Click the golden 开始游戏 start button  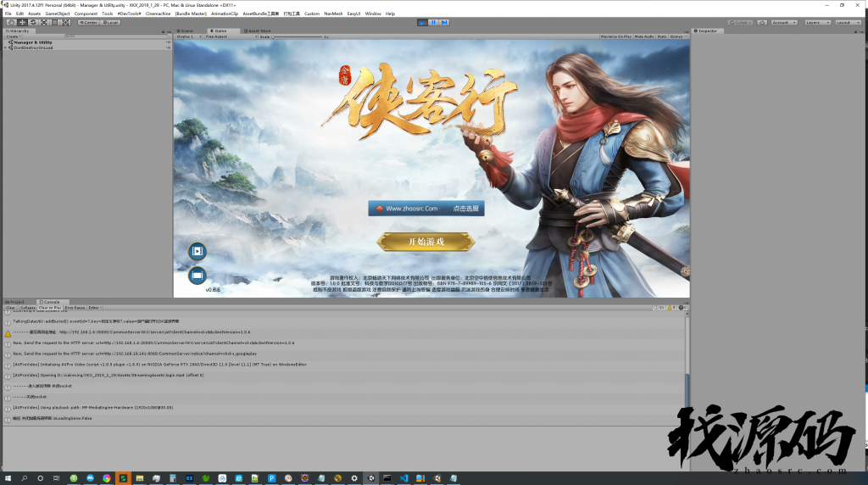point(426,242)
